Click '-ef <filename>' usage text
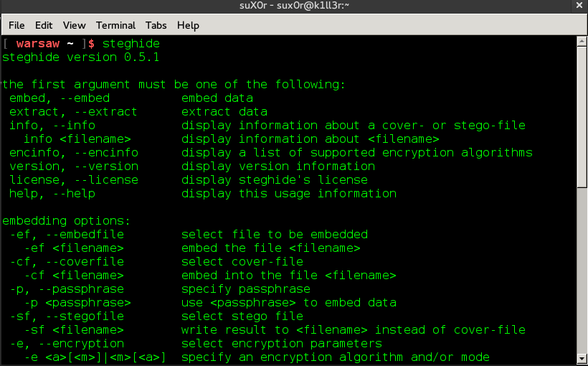Viewport: 588px width, 366px height. pyautogui.click(x=74, y=248)
